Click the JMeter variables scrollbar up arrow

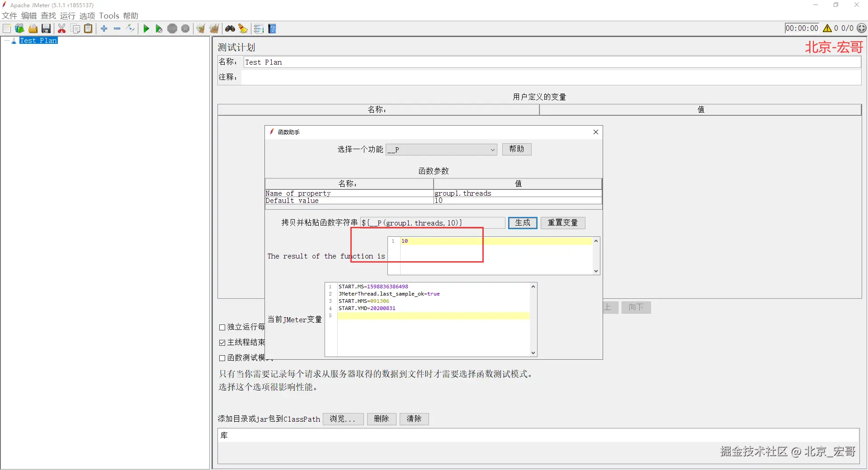[x=533, y=287]
